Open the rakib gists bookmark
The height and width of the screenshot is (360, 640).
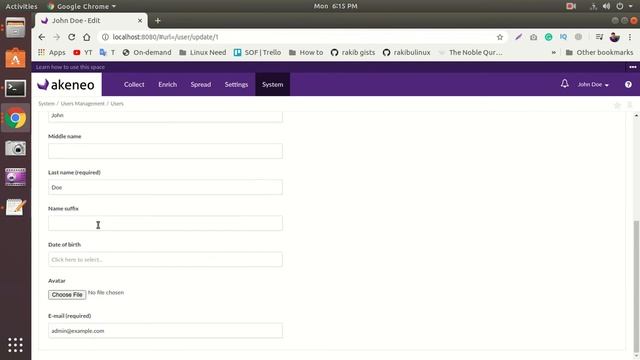point(353,53)
